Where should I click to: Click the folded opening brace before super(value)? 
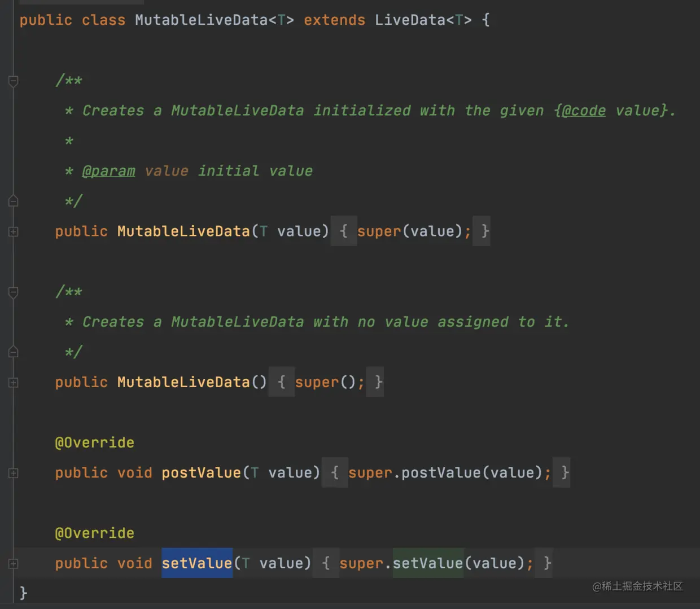click(x=344, y=231)
